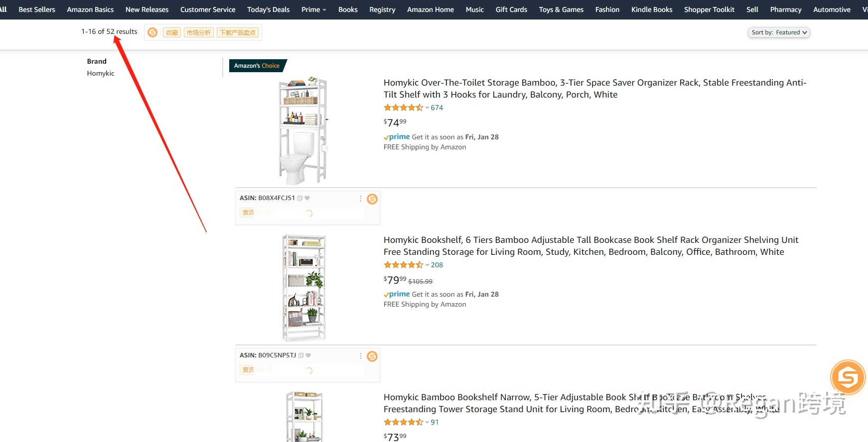Click the 市场分析 market analysis button
This screenshot has width=868, height=442.
[198, 32]
